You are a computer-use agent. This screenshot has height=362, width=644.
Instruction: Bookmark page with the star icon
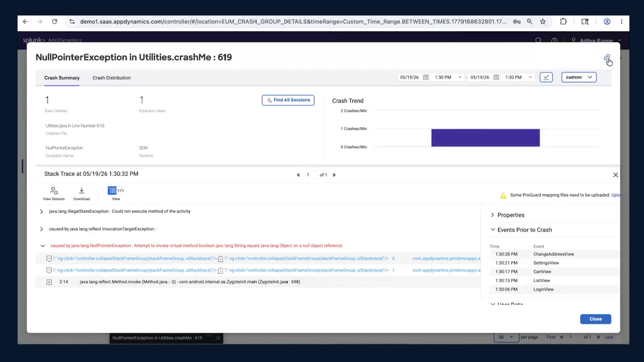(x=543, y=22)
